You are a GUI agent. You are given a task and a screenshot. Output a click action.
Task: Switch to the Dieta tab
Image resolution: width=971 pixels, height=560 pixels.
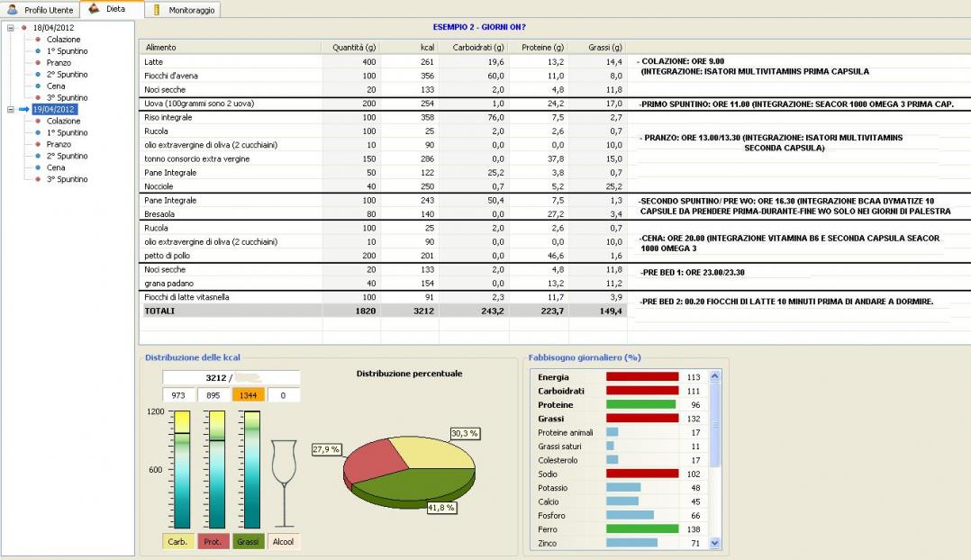click(x=112, y=9)
